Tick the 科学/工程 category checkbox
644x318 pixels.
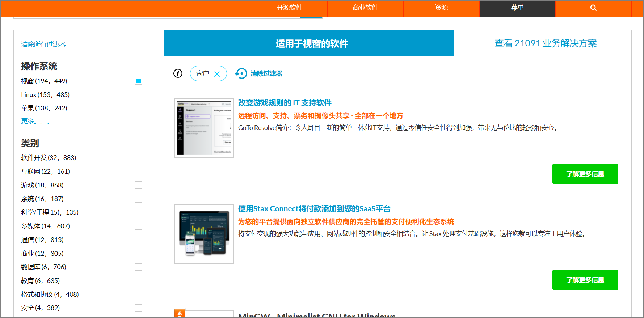pos(139,212)
